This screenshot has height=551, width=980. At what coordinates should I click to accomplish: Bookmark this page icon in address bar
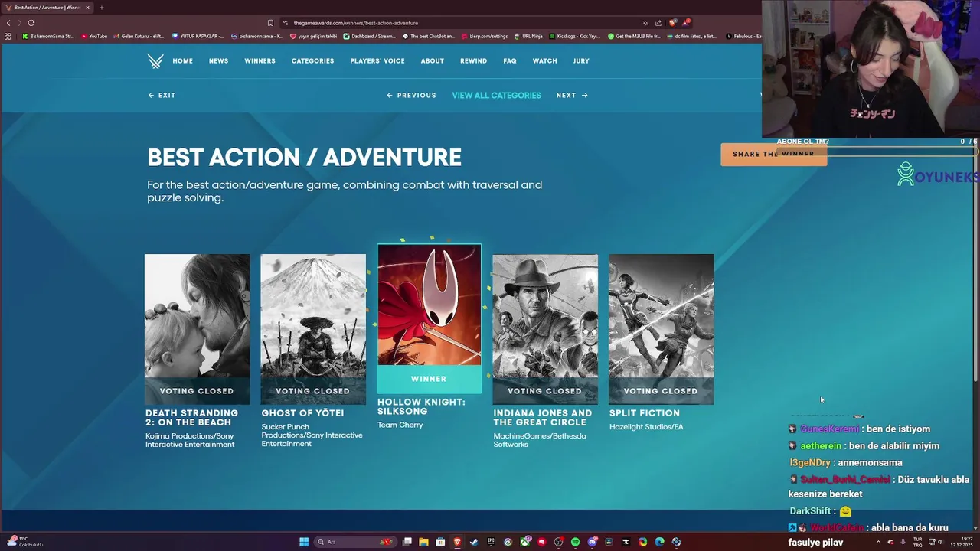[x=270, y=23]
